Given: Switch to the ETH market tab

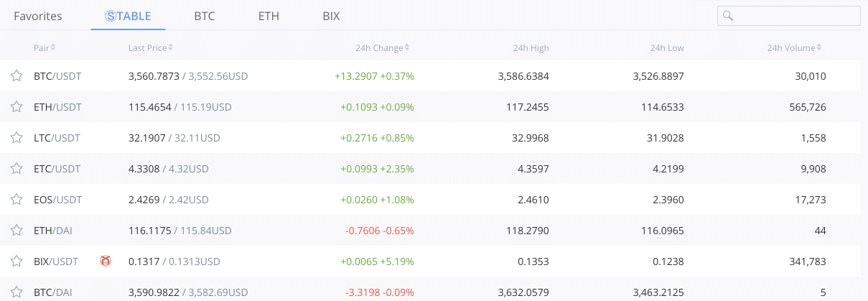Looking at the screenshot, I should [269, 16].
